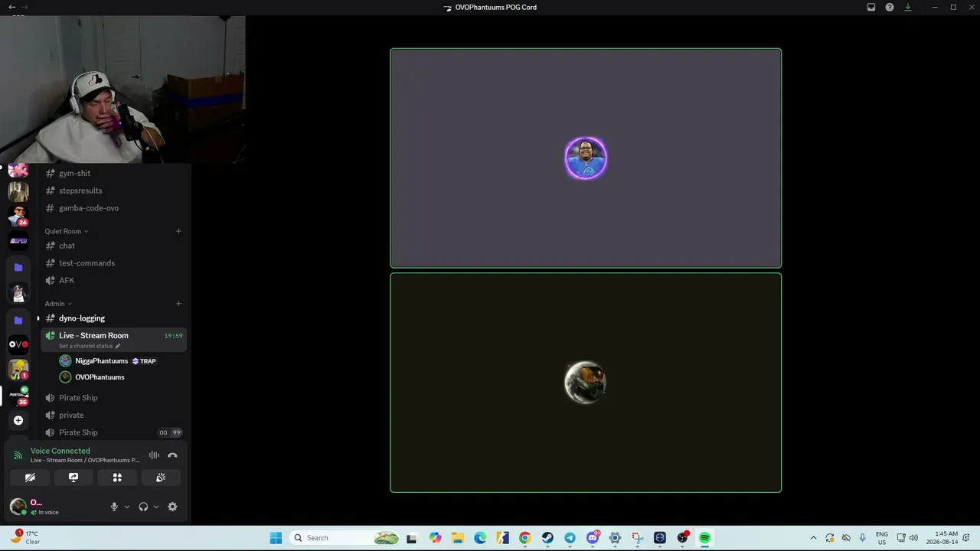Click Set a channel status link
The width and height of the screenshot is (980, 551).
pos(85,346)
